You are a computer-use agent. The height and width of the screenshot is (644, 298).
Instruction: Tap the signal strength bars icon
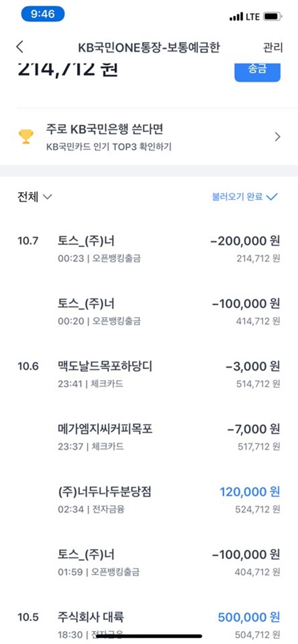pos(237,17)
